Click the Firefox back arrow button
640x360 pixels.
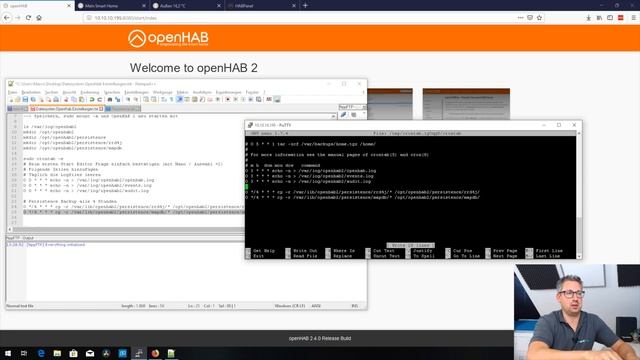point(7,18)
